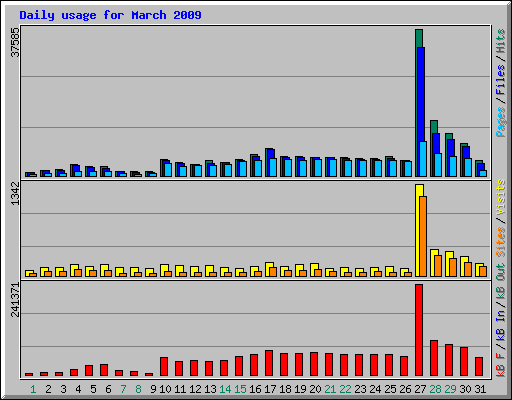Click the cyan Pages bar for day 27
Screen dimensions: 512x400
point(423,159)
